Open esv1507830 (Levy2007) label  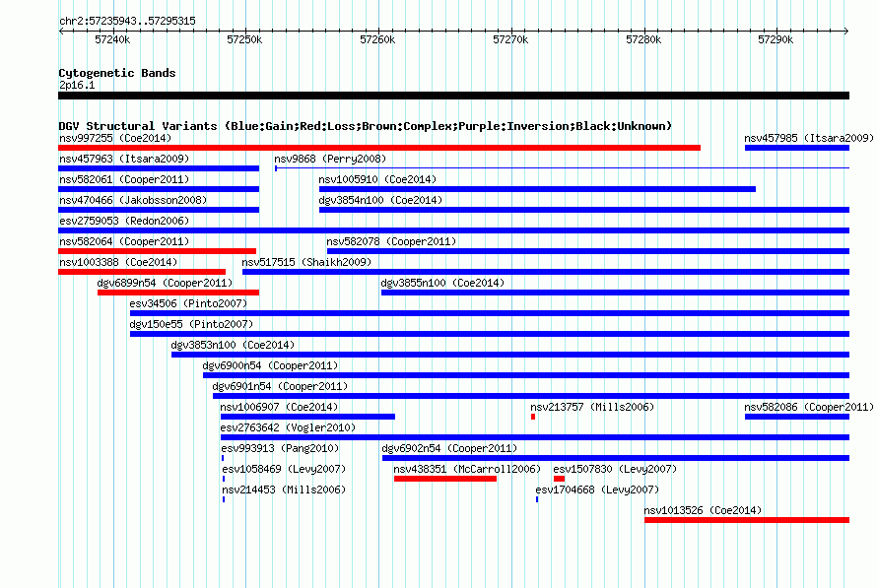click(x=615, y=469)
